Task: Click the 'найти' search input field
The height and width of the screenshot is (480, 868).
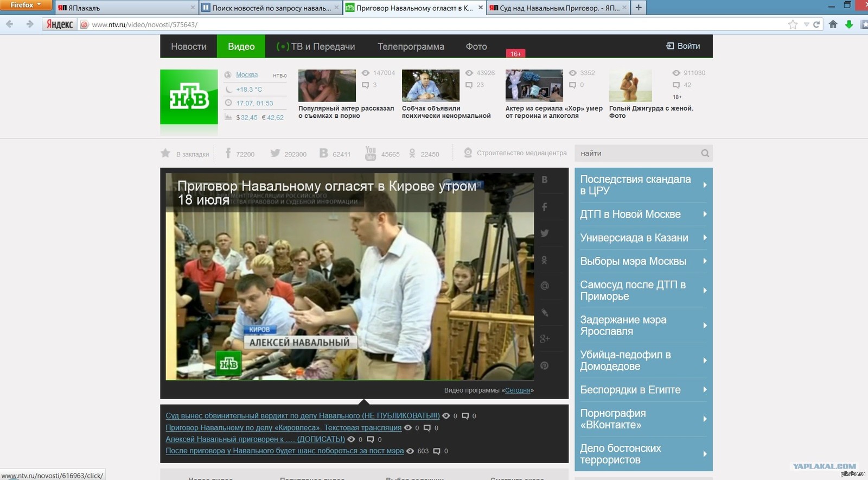Action: pos(637,154)
